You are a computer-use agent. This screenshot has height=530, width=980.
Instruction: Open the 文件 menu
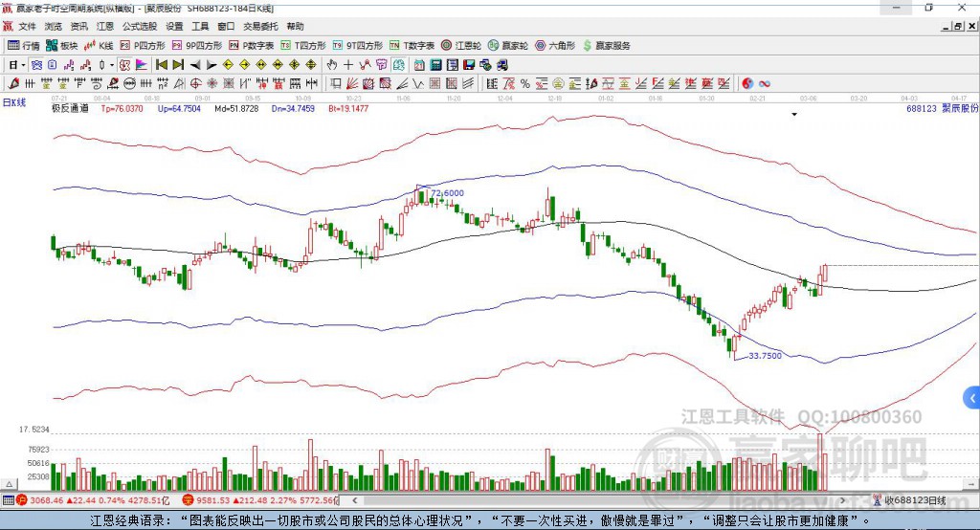27,26
